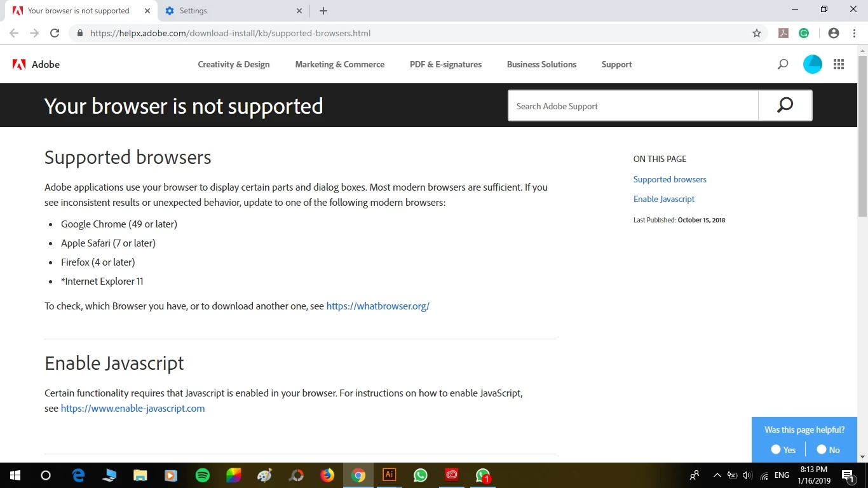Reload the page with the refresh icon
868x488 pixels.
point(55,33)
